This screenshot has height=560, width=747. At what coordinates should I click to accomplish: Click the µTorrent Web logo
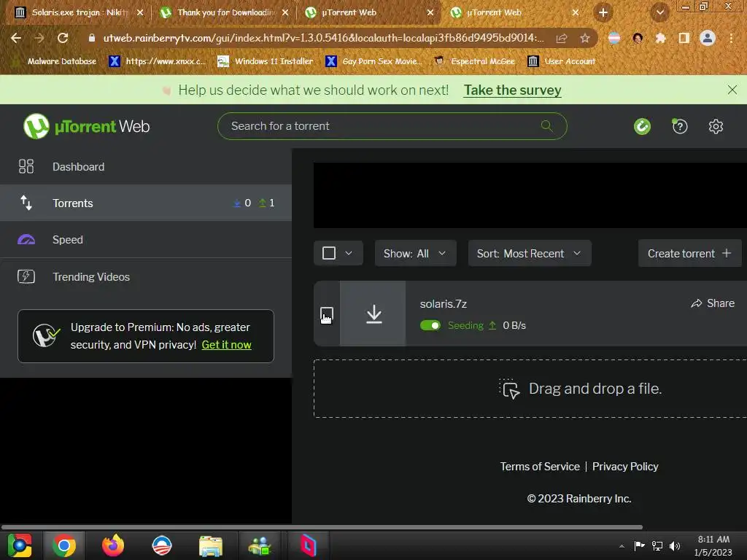tap(87, 126)
